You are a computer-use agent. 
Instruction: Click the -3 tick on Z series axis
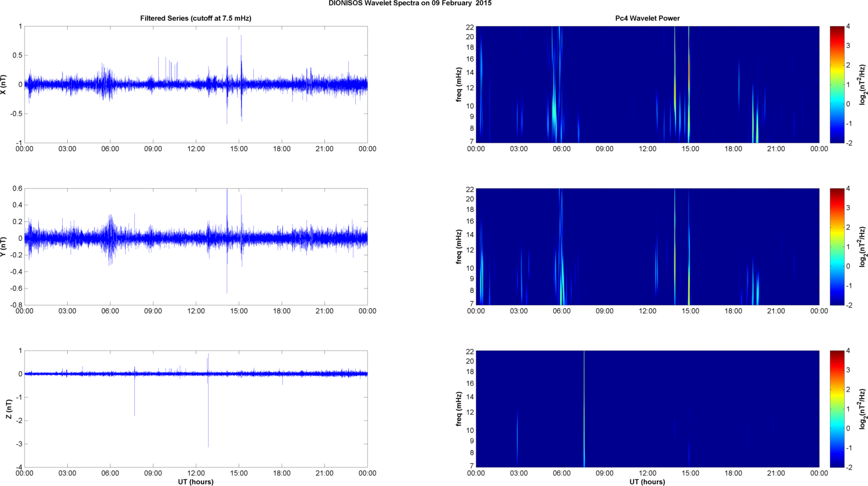(19, 444)
